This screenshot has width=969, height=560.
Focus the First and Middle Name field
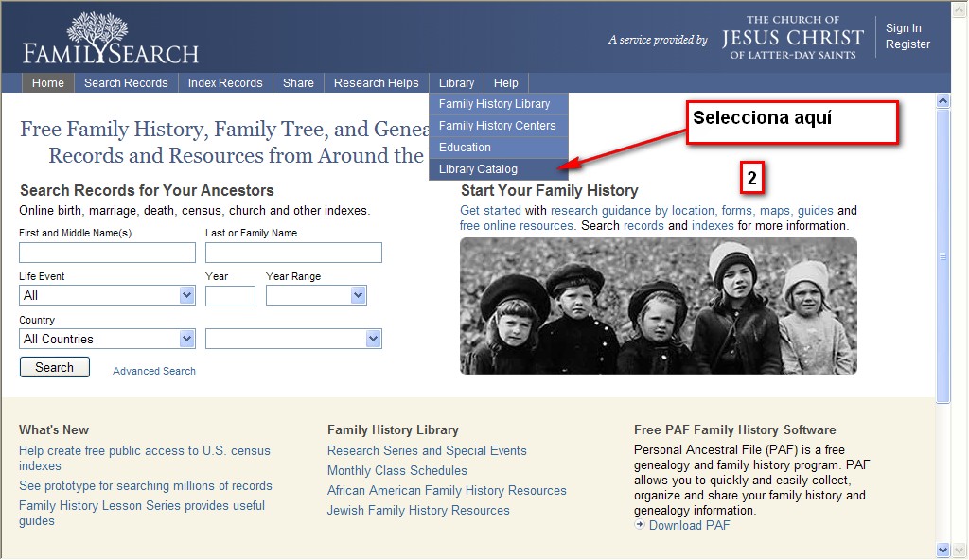coord(107,253)
